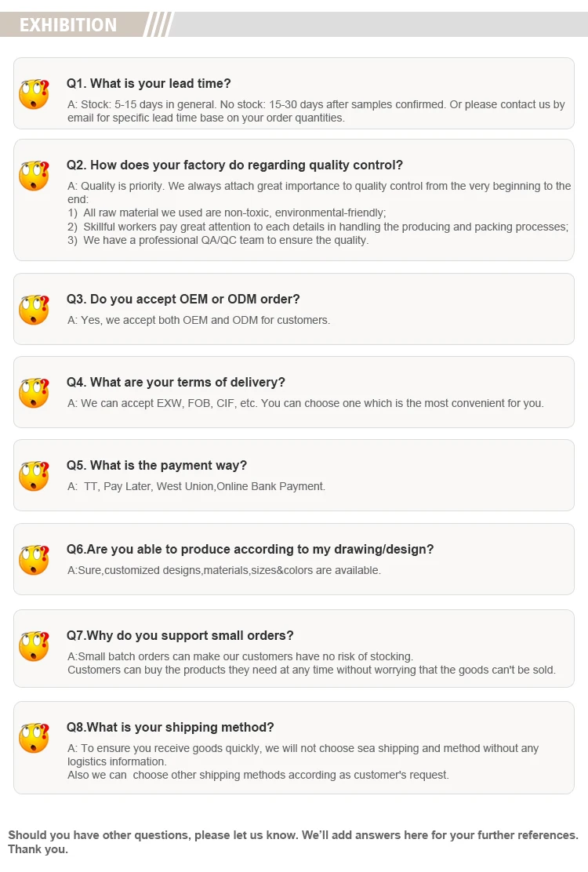This screenshot has width=588, height=872.
Task: Click the emoji icon next to Q2 quality control
Action: pos(34,176)
